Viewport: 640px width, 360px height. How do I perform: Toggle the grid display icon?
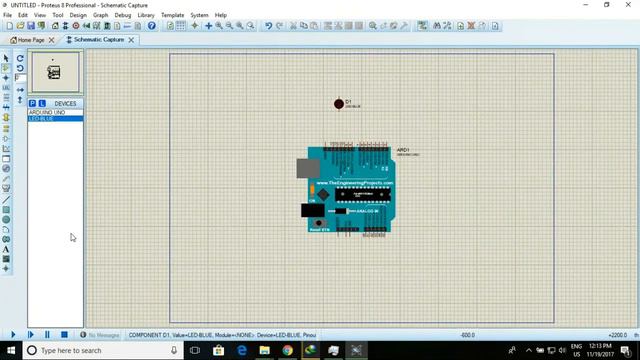click(180, 26)
